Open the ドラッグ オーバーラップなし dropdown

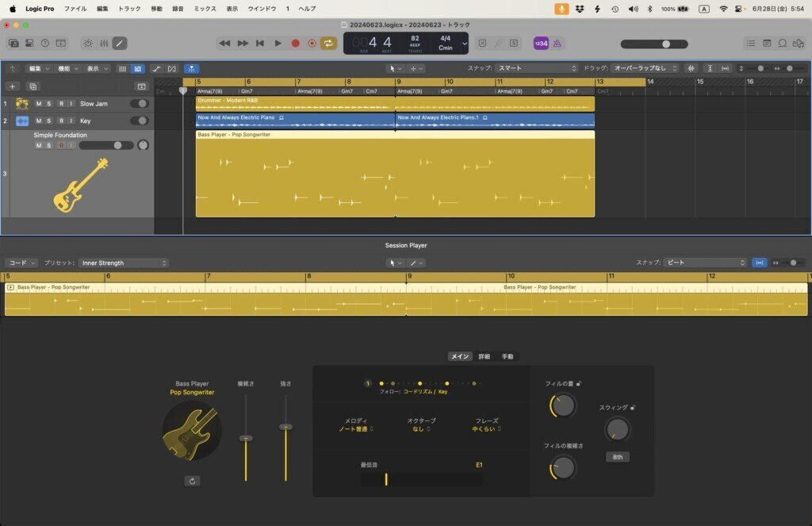coord(645,68)
